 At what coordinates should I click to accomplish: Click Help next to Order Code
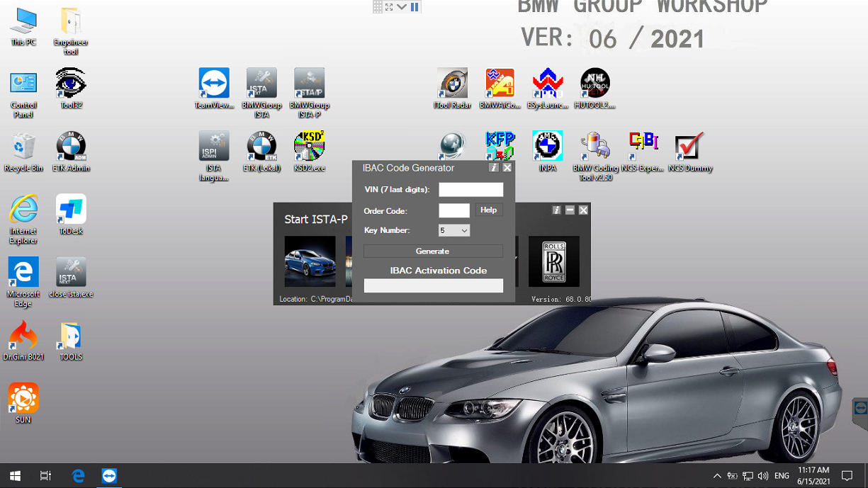pyautogui.click(x=488, y=210)
